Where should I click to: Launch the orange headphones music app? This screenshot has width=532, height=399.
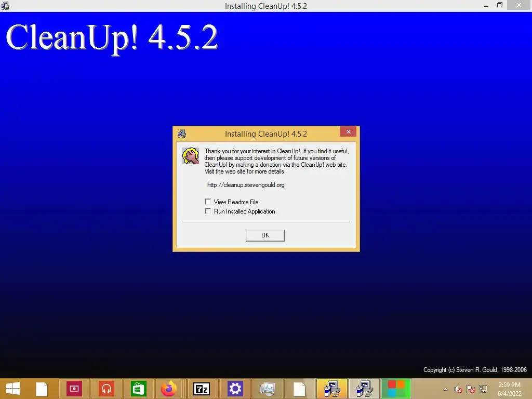click(106, 389)
